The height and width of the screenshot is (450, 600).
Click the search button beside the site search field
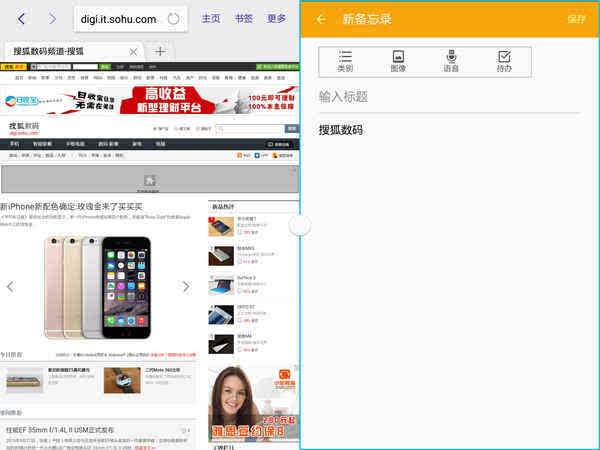pyautogui.click(x=292, y=129)
